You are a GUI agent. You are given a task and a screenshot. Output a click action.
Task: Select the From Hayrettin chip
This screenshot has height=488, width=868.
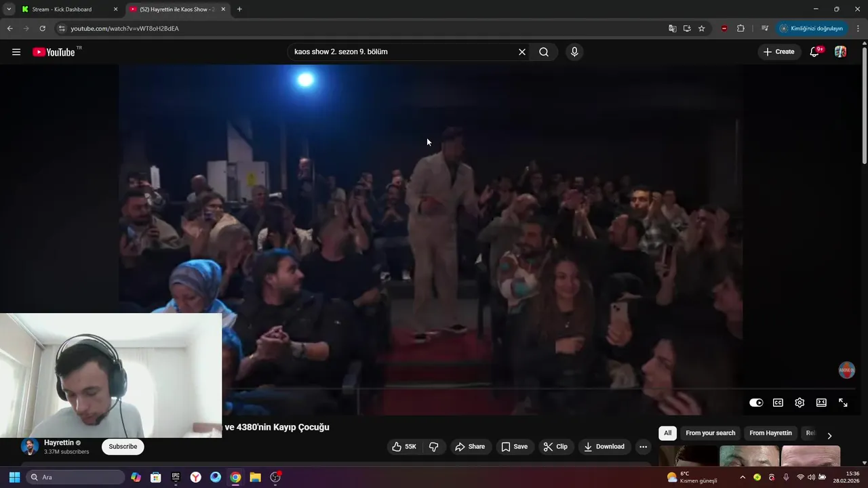pos(770,433)
